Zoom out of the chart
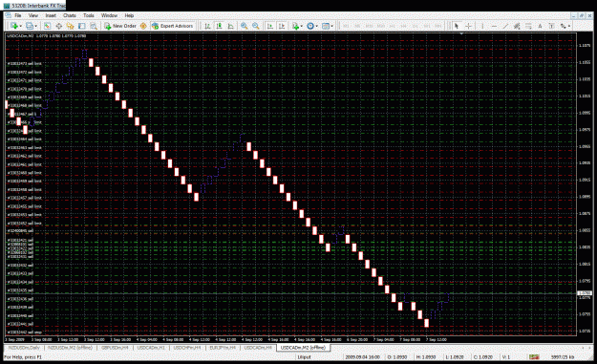This screenshot has width=597, height=364. 256,26
